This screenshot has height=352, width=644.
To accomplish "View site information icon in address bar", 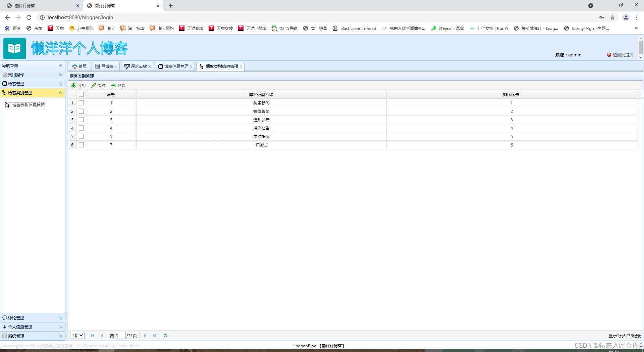I will point(42,17).
